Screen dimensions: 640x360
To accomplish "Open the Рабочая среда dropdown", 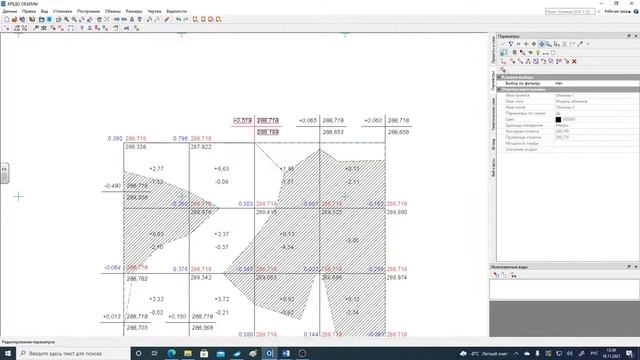I will [x=617, y=12].
